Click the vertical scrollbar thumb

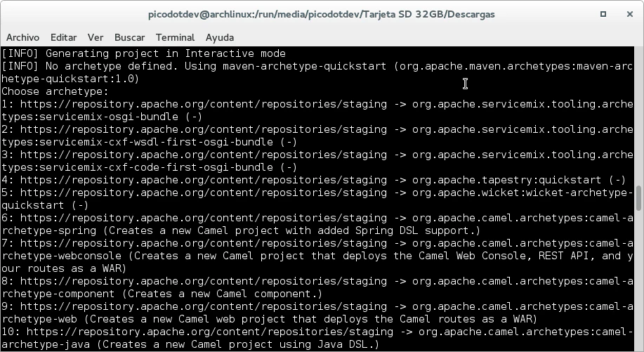tap(638, 198)
